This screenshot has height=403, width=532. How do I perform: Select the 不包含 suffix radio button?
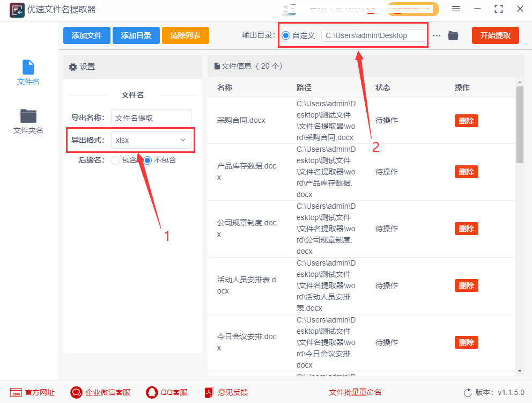pos(147,160)
